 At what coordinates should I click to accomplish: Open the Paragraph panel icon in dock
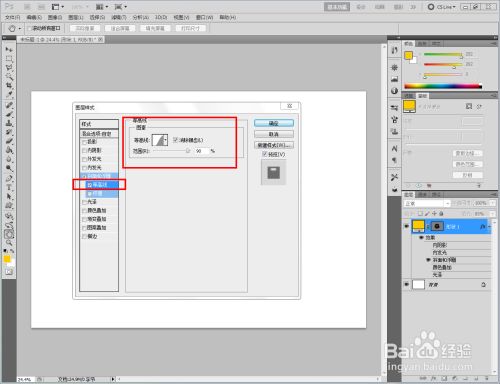click(394, 160)
